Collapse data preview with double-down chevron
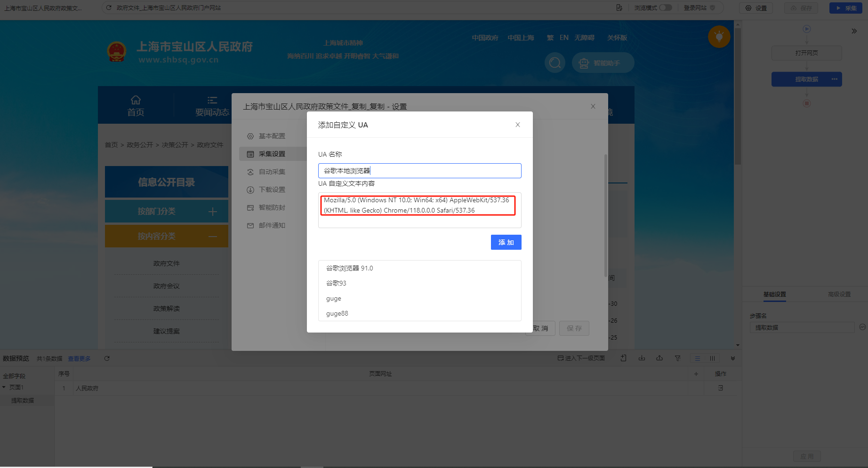868x468 pixels. pyautogui.click(x=733, y=358)
